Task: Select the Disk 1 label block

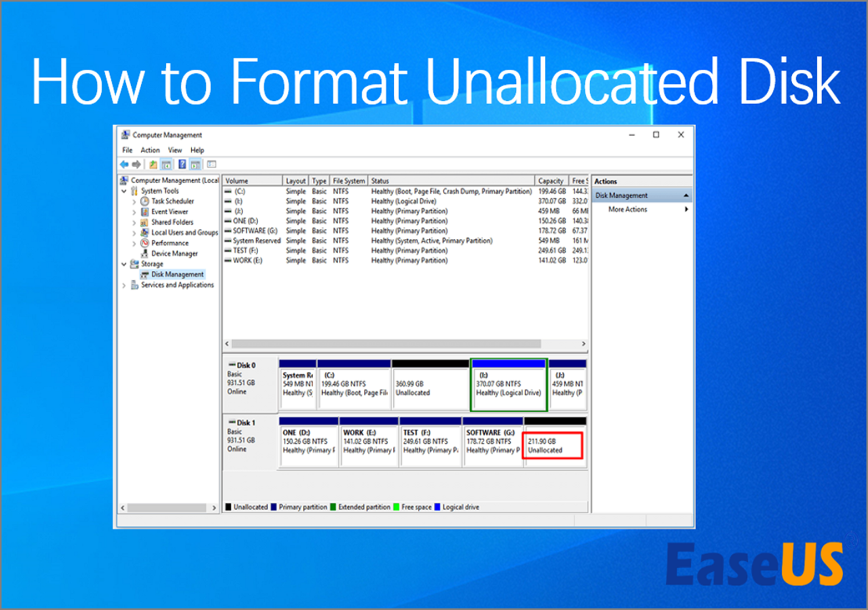Action: [x=250, y=441]
